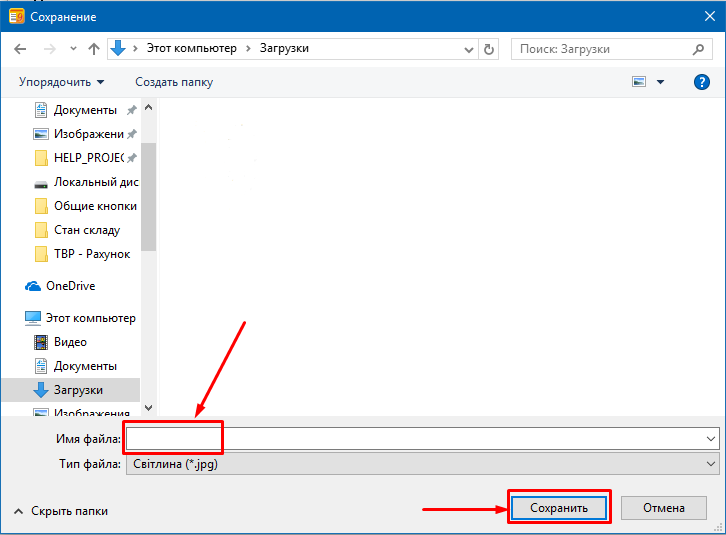
Task: Click the Up one level arrow
Action: click(x=94, y=48)
